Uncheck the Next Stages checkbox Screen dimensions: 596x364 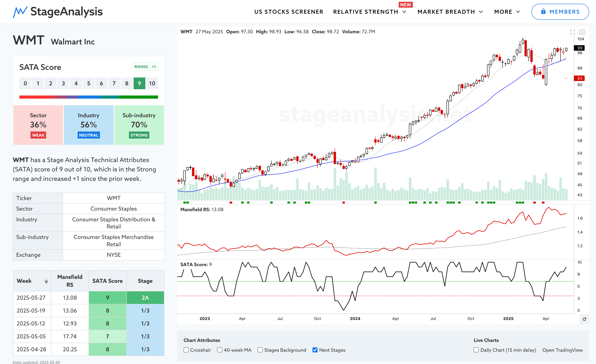[x=315, y=350]
